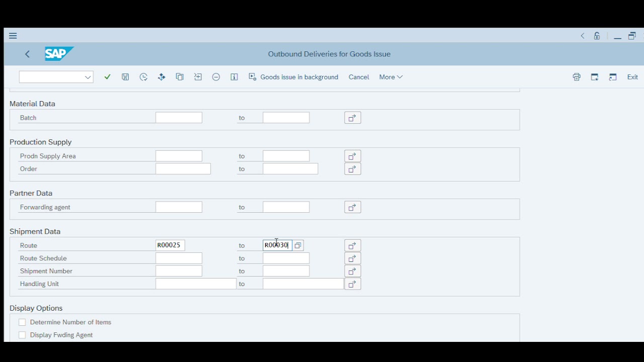The image size is (644, 362).
Task: Click the Route Schedule from field
Action: coord(179,258)
